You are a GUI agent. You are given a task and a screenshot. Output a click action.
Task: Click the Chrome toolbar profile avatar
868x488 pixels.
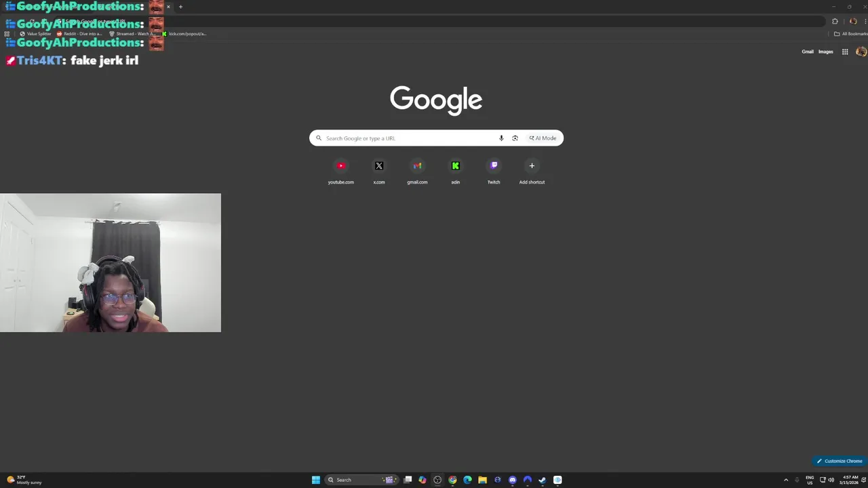853,21
